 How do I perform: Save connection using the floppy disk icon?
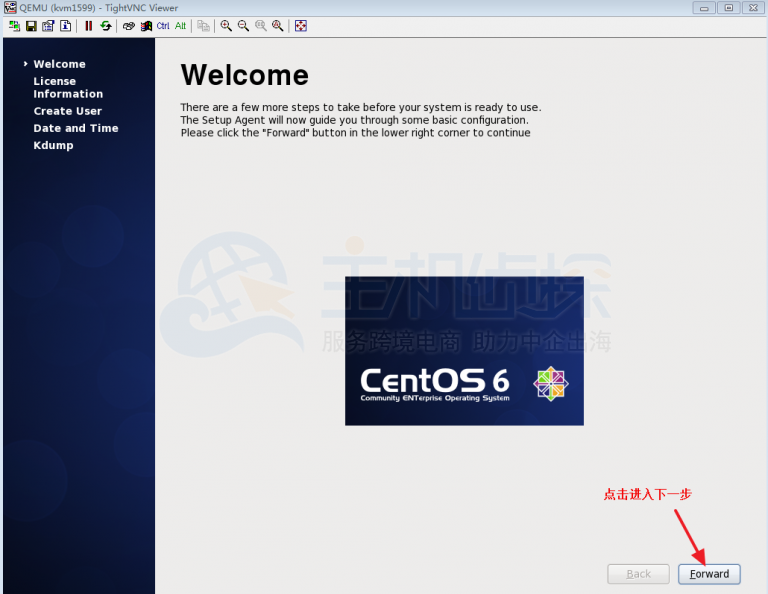click(x=31, y=26)
